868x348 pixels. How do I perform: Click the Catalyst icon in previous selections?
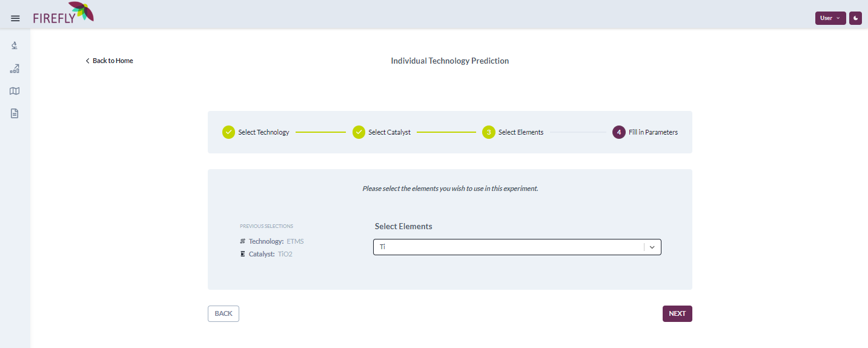(x=242, y=254)
